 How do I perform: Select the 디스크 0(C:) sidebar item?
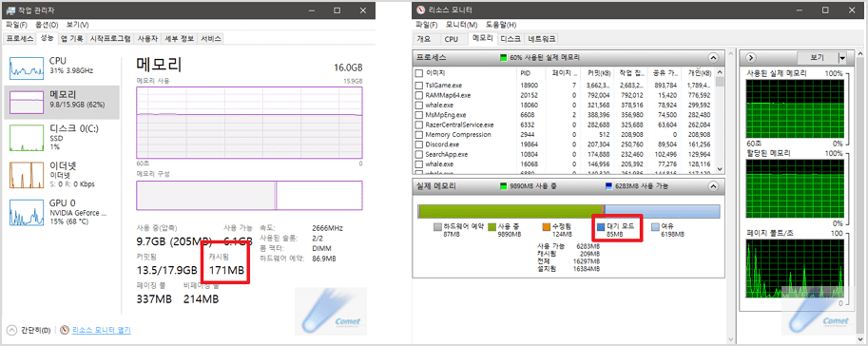[x=62, y=137]
